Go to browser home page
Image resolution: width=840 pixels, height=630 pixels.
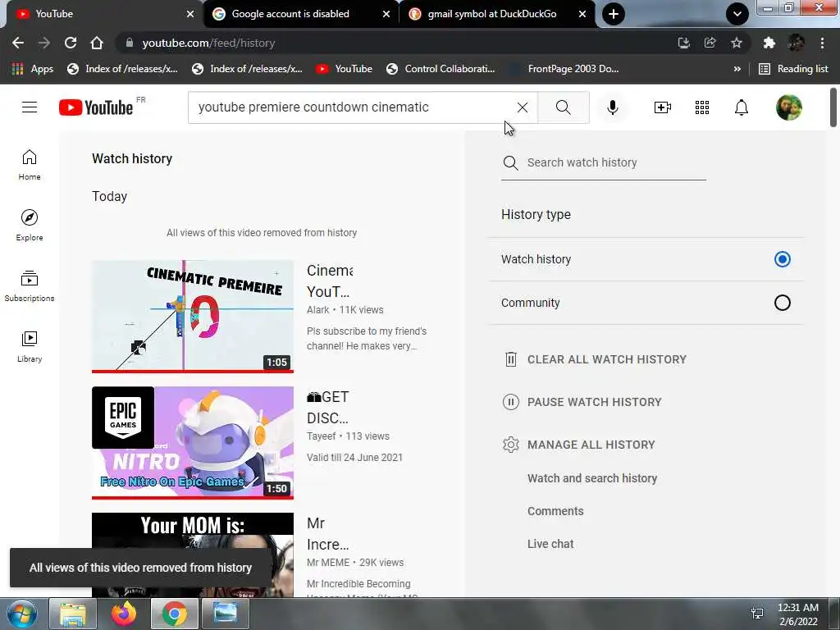coord(97,43)
